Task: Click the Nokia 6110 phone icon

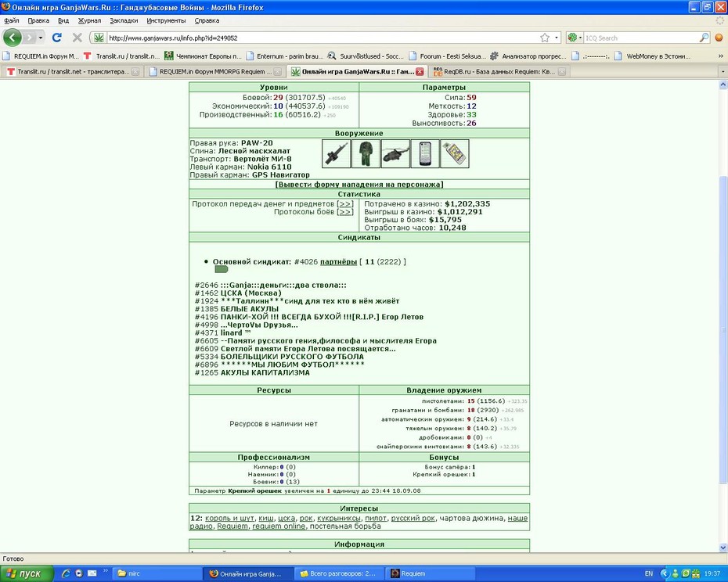Action: [425, 153]
